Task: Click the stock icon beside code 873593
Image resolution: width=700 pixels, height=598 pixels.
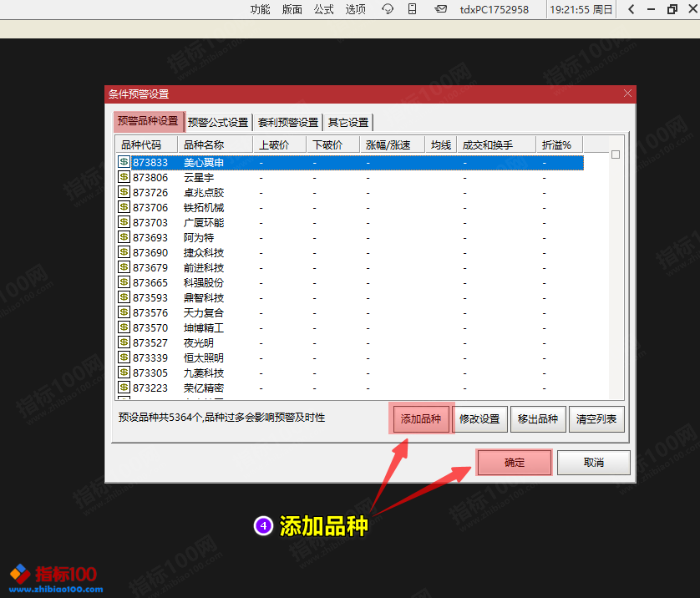Action: (x=124, y=297)
